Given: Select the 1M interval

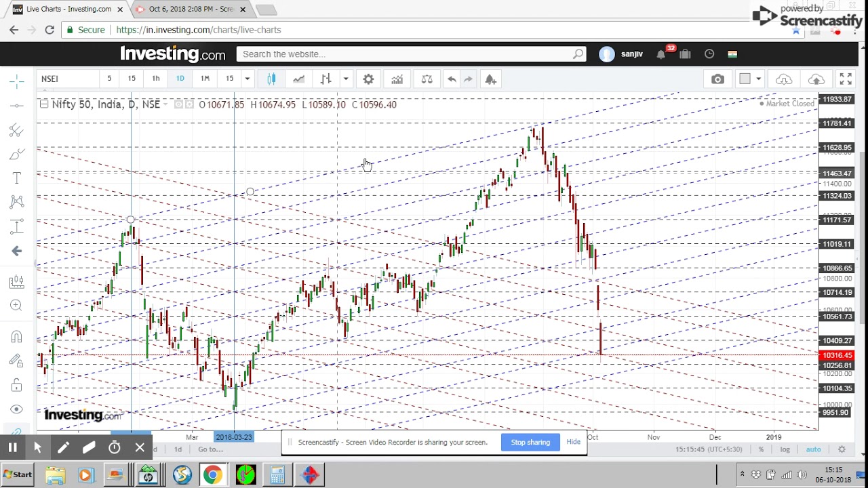Looking at the screenshot, I should (x=205, y=79).
